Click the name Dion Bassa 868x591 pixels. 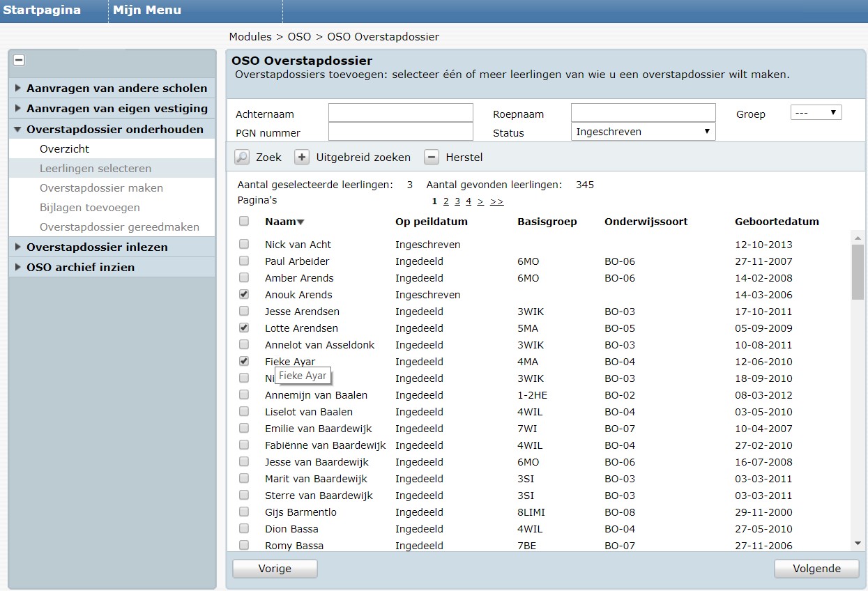(291, 529)
